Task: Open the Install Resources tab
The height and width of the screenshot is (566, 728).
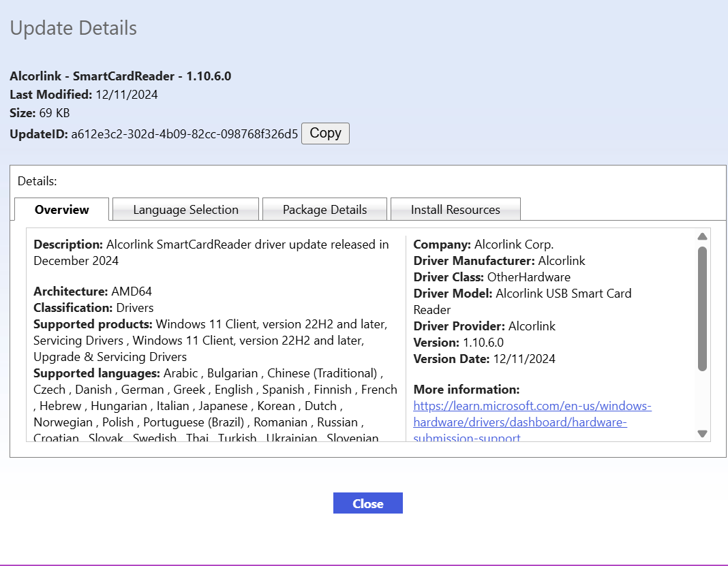Action: pos(455,210)
